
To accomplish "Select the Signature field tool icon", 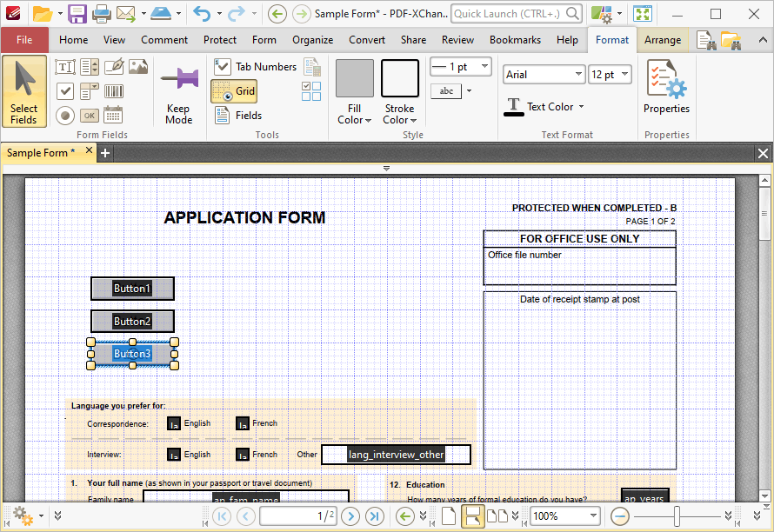I will [114, 67].
